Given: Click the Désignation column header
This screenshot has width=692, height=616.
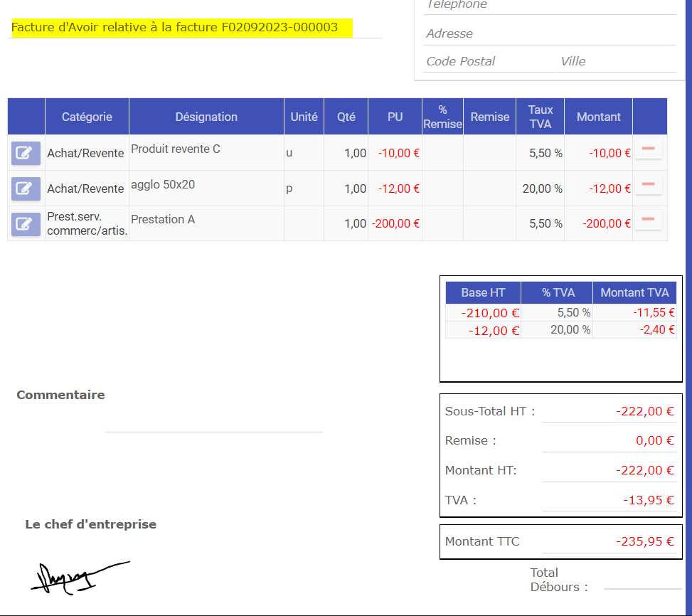Looking at the screenshot, I should [x=206, y=117].
